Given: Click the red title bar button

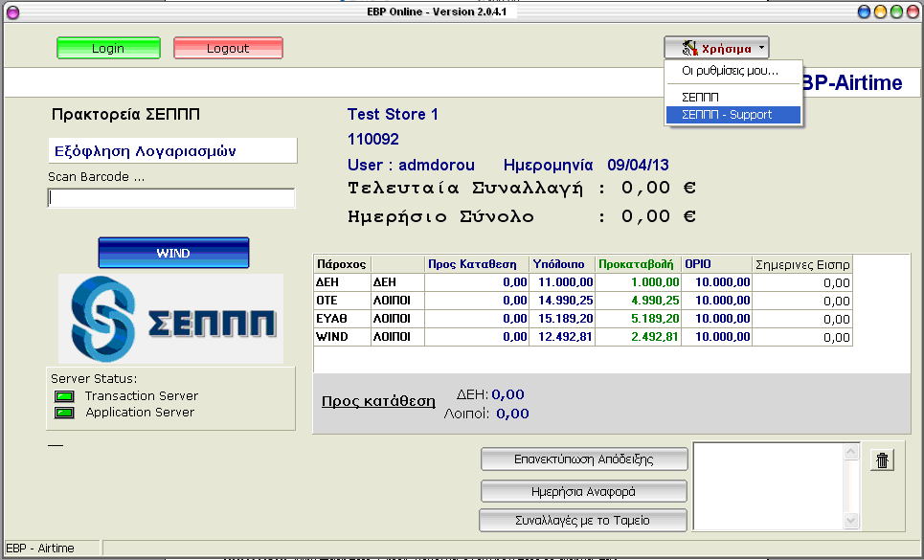Looking at the screenshot, I should 913,11.
